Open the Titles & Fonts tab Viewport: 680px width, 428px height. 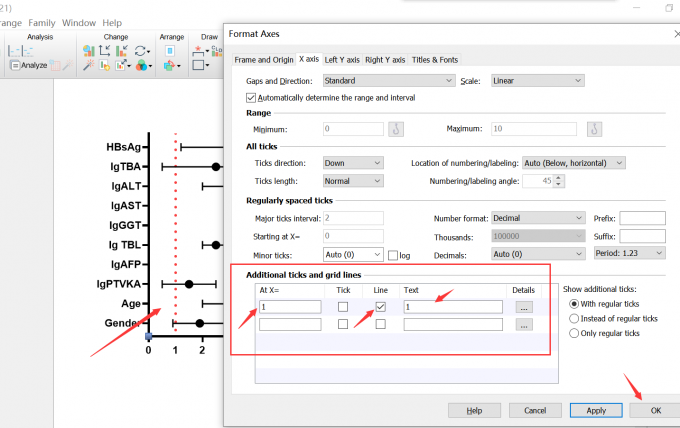436,60
